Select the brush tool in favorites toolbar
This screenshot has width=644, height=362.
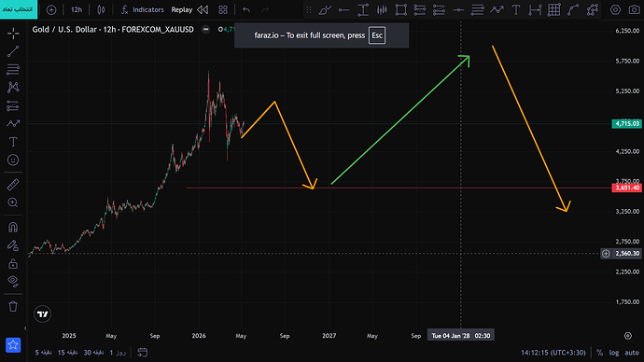(325, 10)
